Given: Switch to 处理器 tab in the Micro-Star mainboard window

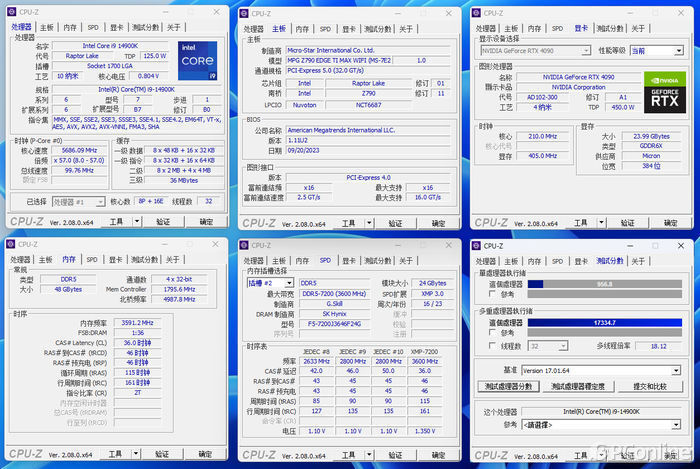Looking at the screenshot, I should (x=254, y=29).
